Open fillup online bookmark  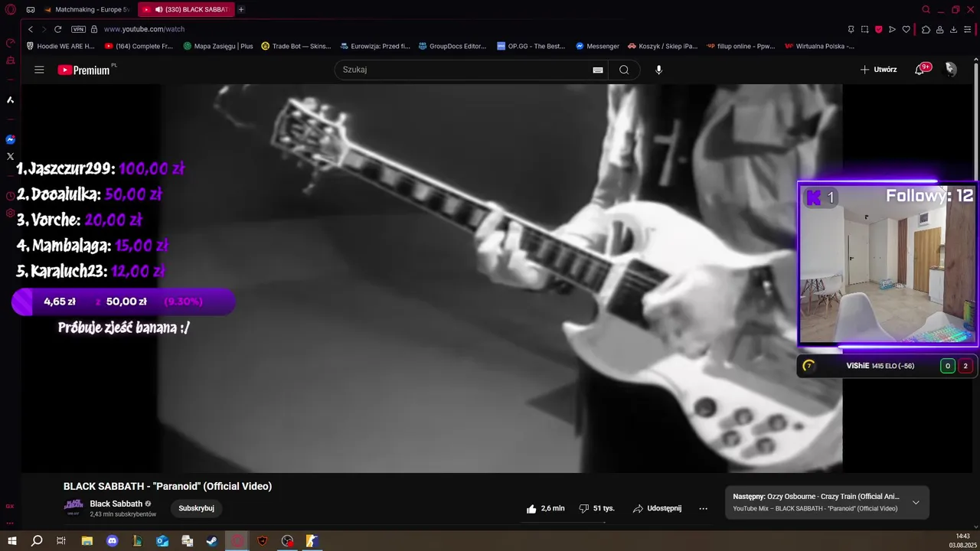coord(741,46)
